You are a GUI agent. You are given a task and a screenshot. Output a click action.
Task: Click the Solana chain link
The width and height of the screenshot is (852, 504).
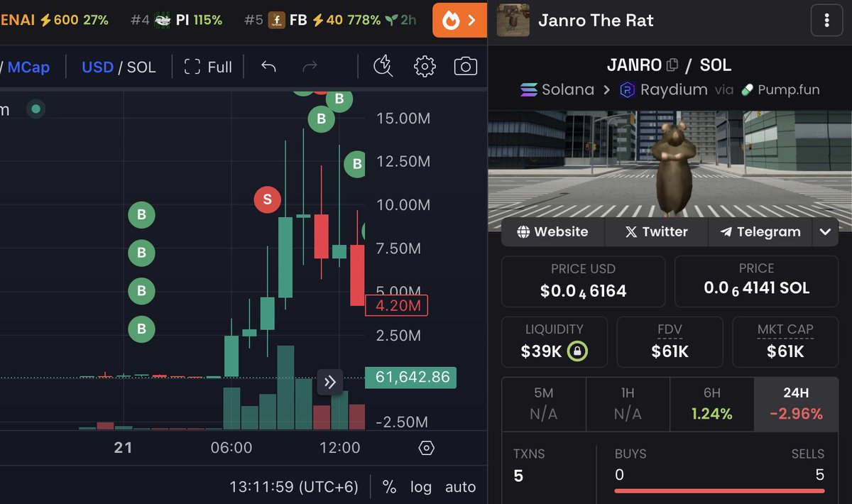click(557, 90)
